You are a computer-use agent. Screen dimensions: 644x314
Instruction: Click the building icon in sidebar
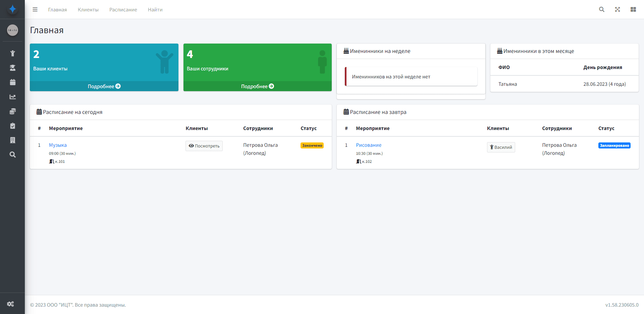(12, 140)
